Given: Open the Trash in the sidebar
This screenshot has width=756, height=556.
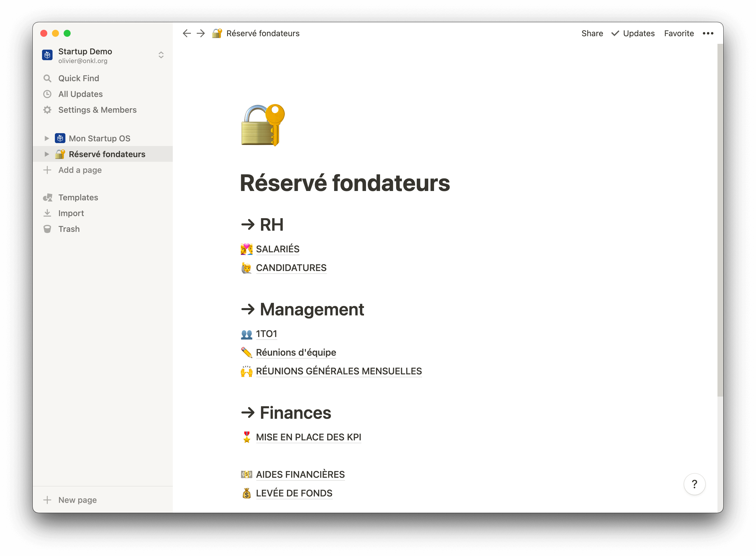Looking at the screenshot, I should [x=69, y=229].
